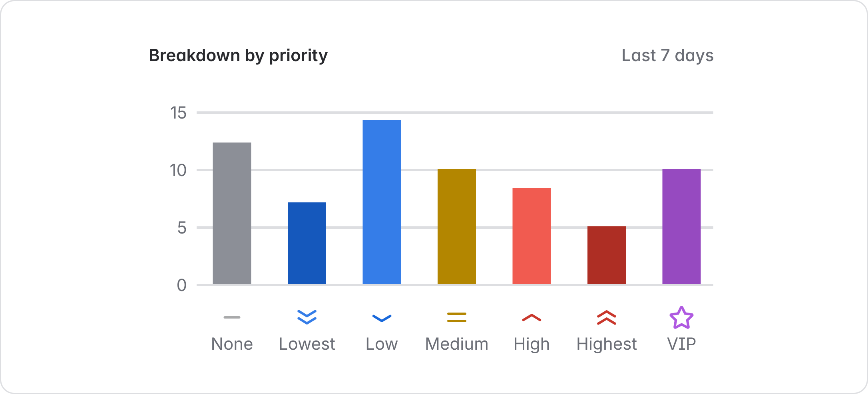This screenshot has width=868, height=394.
Task: Select the dark red Highest bar
Action: 607,255
